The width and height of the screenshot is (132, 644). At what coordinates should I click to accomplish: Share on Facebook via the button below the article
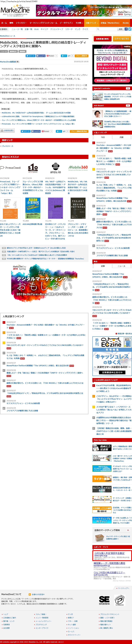(36, 131)
